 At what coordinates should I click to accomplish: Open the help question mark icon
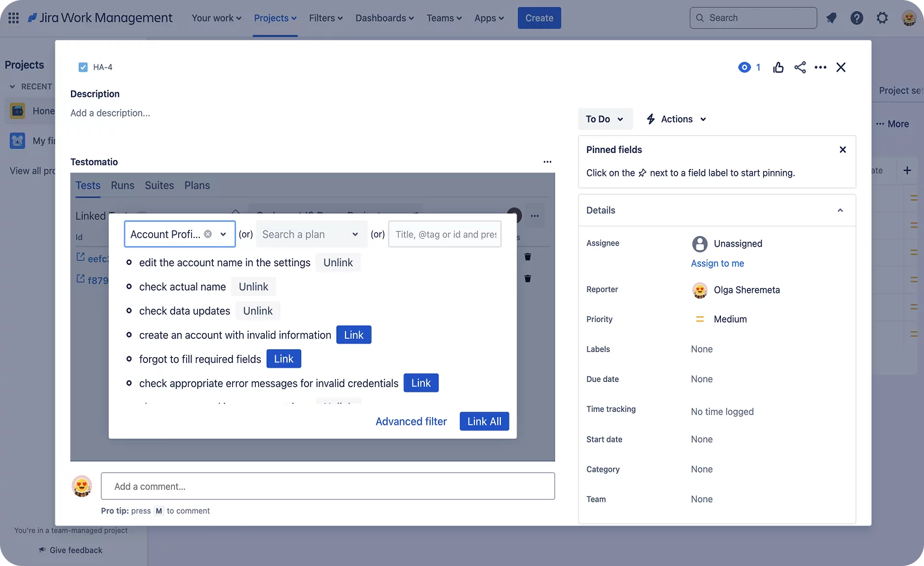click(x=857, y=18)
